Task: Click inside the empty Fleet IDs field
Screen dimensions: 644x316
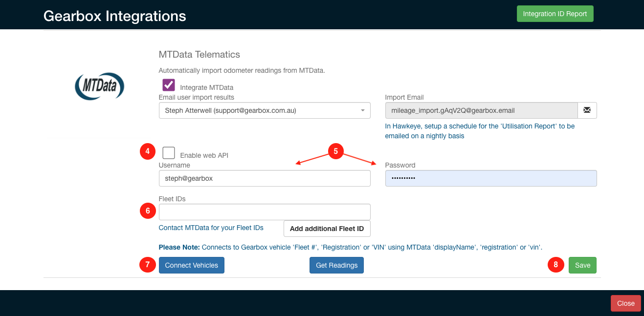Action: tap(264, 211)
